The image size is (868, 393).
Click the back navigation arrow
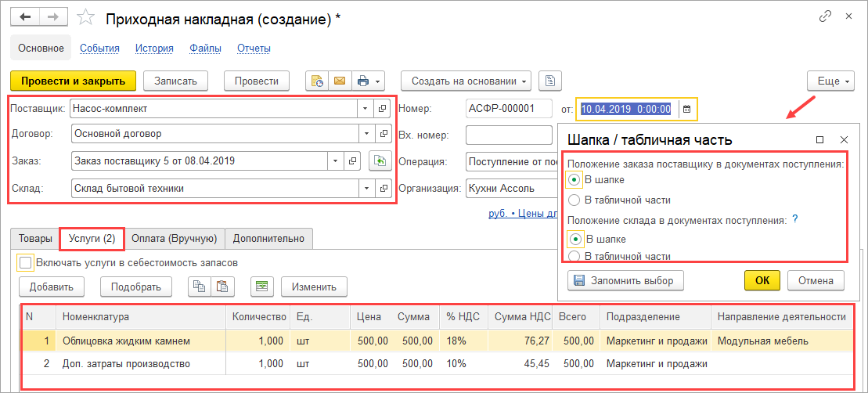coord(26,17)
